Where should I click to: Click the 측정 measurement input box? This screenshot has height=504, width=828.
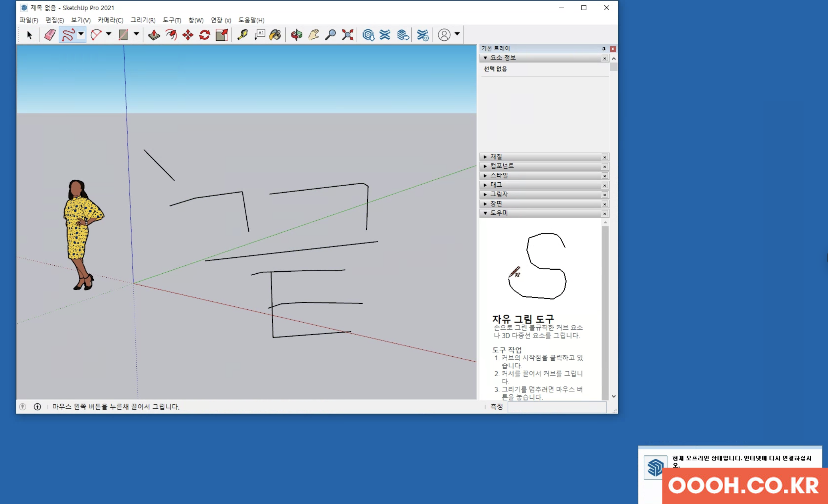pyautogui.click(x=557, y=407)
